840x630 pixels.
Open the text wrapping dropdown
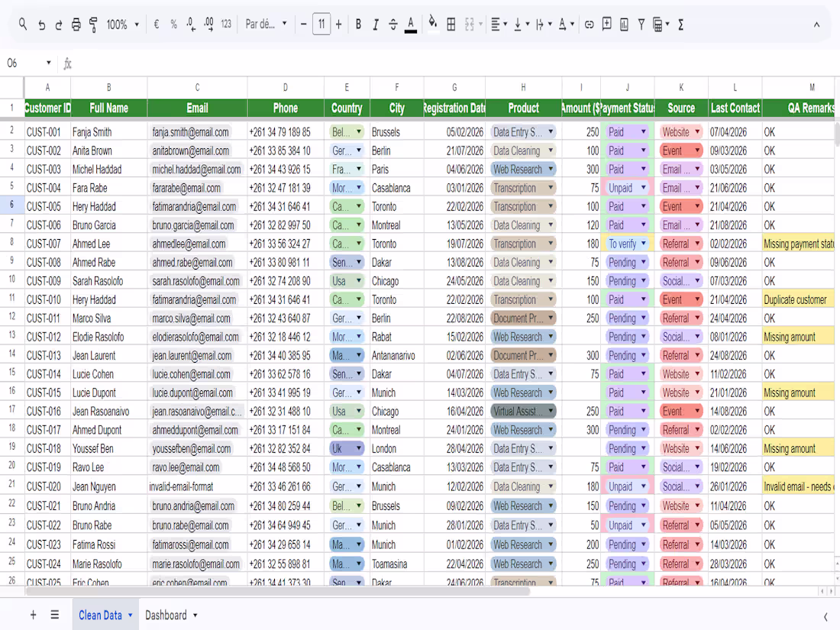click(544, 24)
